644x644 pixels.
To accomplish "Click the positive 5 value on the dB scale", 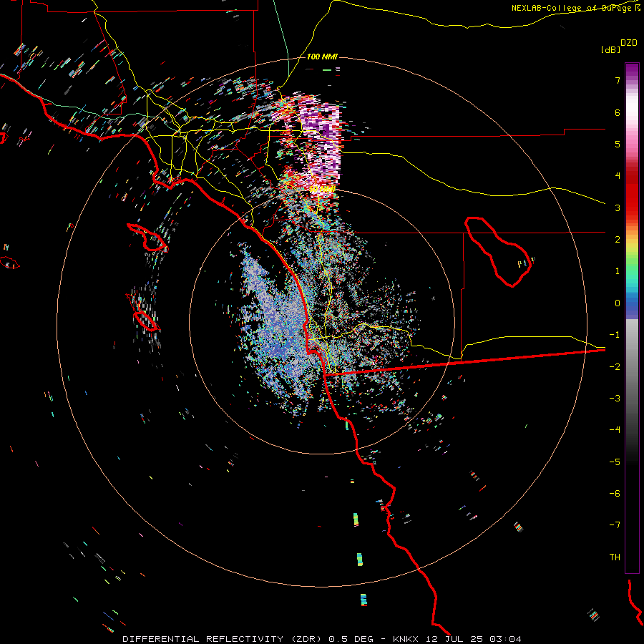I will pos(618,144).
